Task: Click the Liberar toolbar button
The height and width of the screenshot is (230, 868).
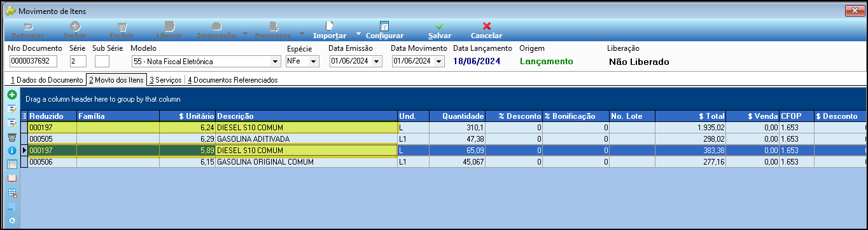Action: click(x=169, y=30)
